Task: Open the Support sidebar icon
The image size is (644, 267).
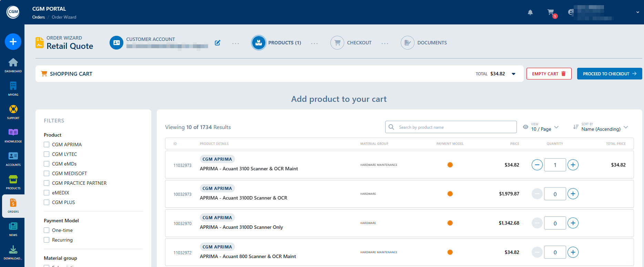Action: 13,112
